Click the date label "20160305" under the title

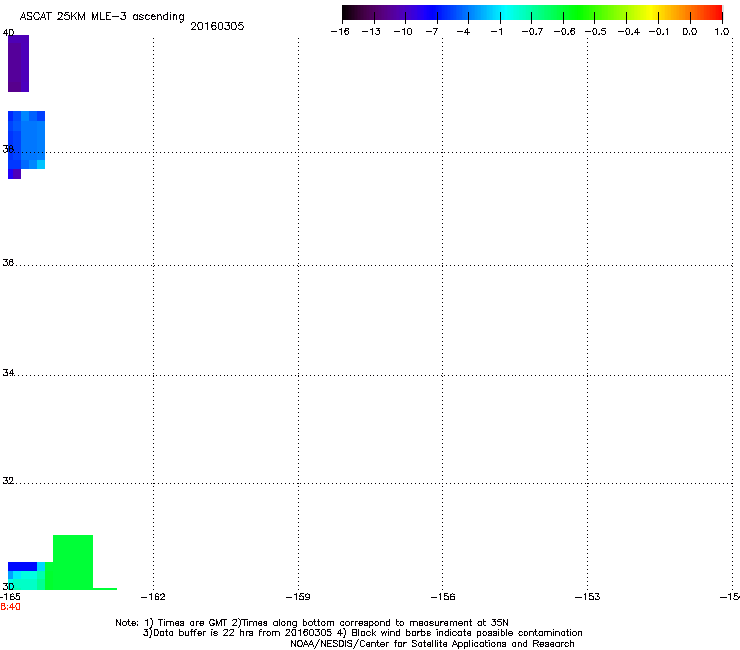[217, 26]
